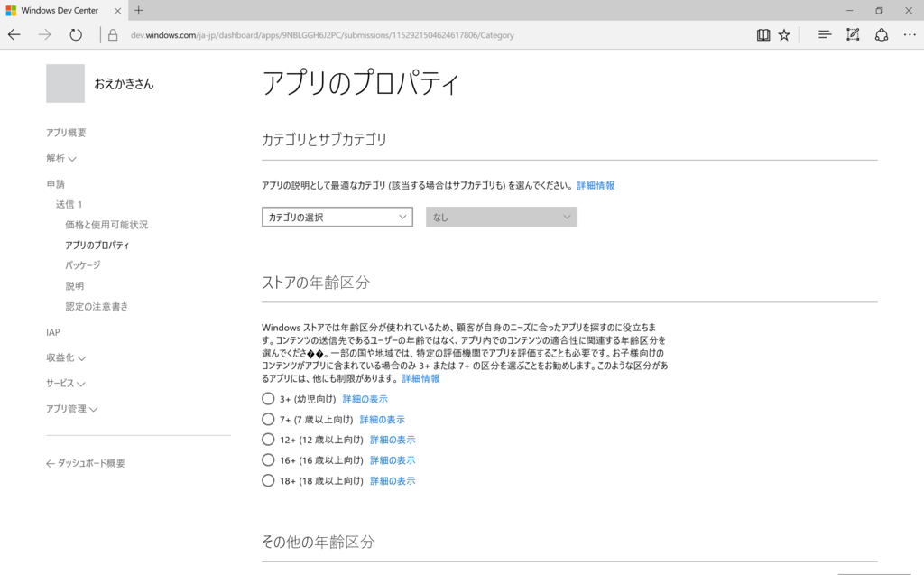Open Reading view book icon

click(763, 35)
